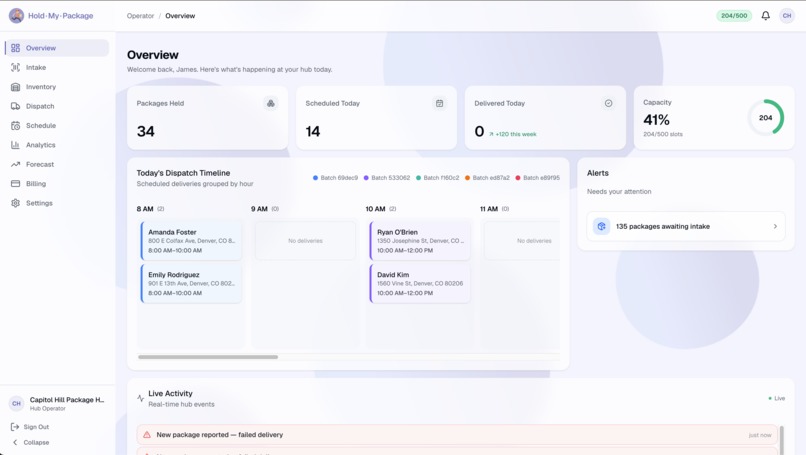The height and width of the screenshot is (455, 806).
Task: Go to Analytics page
Action: point(58,145)
